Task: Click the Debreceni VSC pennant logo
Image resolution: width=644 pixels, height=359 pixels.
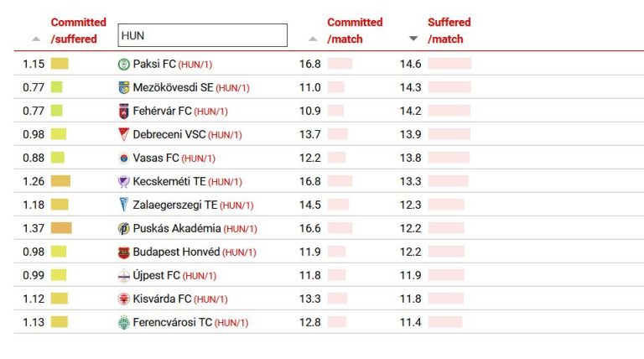Action: point(123,134)
